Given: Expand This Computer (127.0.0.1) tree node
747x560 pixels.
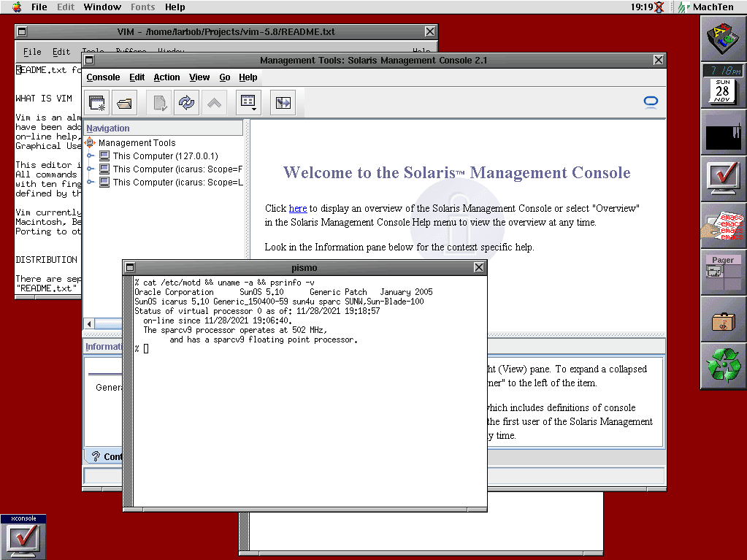Looking at the screenshot, I should click(x=91, y=156).
